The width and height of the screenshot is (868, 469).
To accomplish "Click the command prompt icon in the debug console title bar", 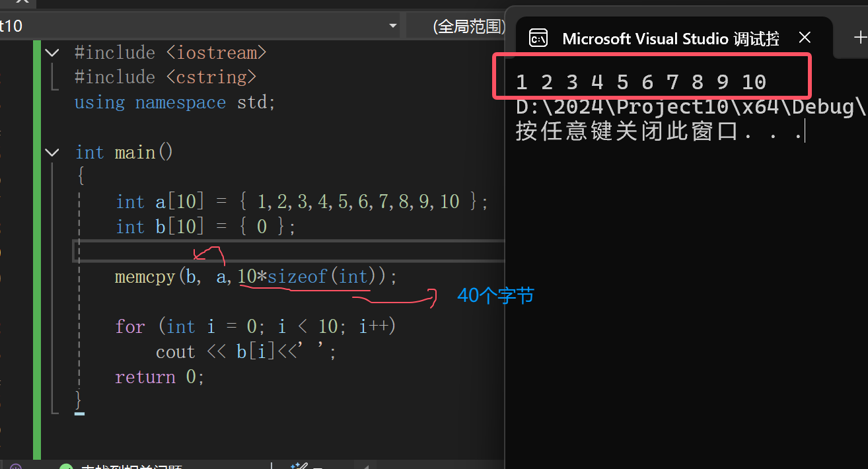I will (538, 38).
